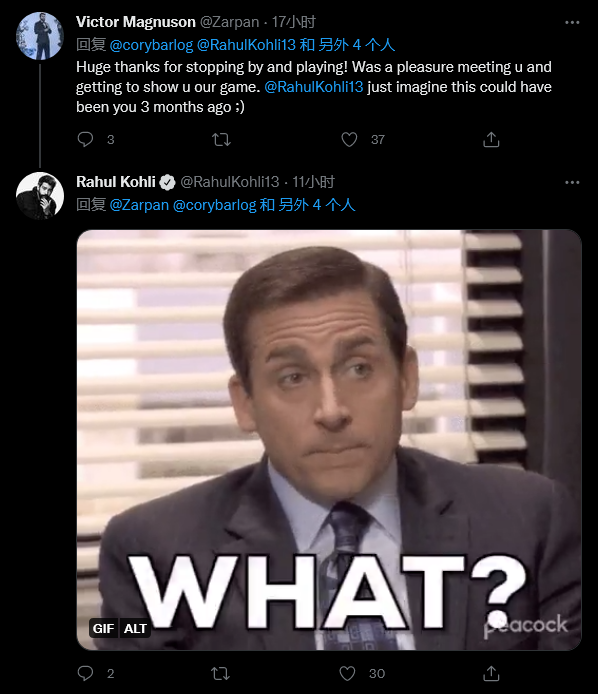The image size is (598, 694).
Task: Reply to Rahul Kohli's GIF tweet
Action: tap(85, 673)
